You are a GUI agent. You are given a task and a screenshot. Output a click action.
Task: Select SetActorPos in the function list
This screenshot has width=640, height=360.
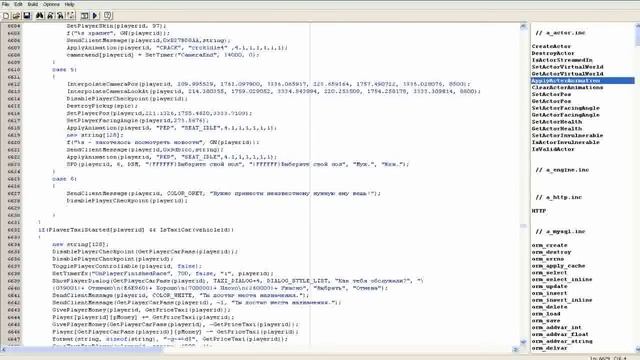tap(551, 94)
